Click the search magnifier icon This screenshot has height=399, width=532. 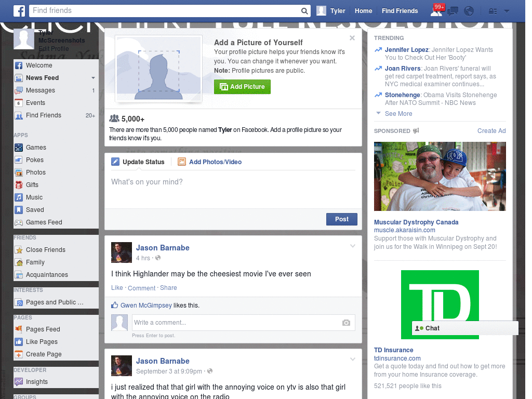pos(304,11)
